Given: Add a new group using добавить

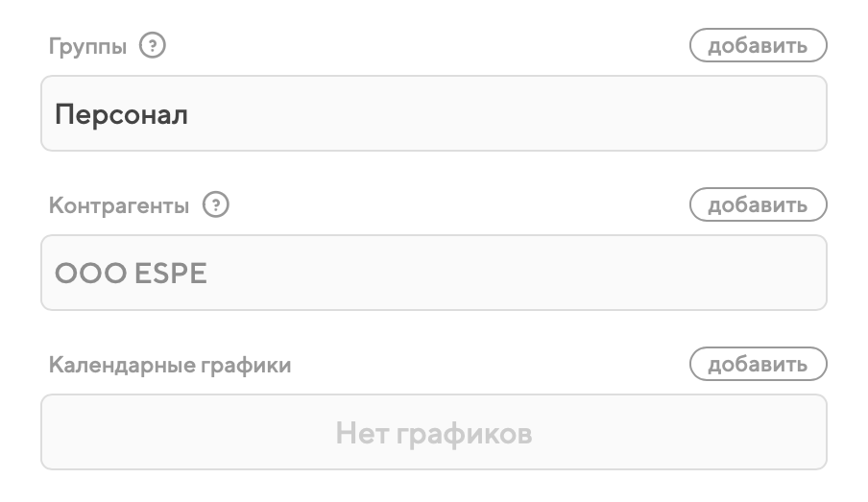Looking at the screenshot, I should pos(758,45).
